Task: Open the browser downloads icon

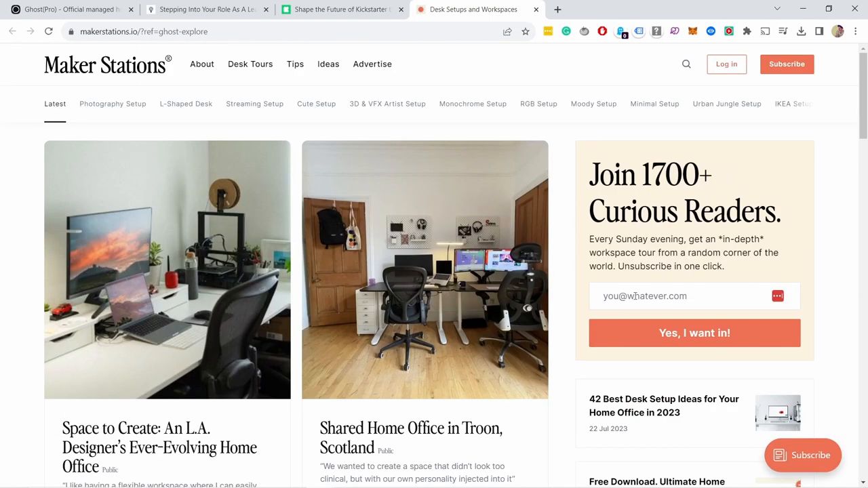Action: click(801, 31)
